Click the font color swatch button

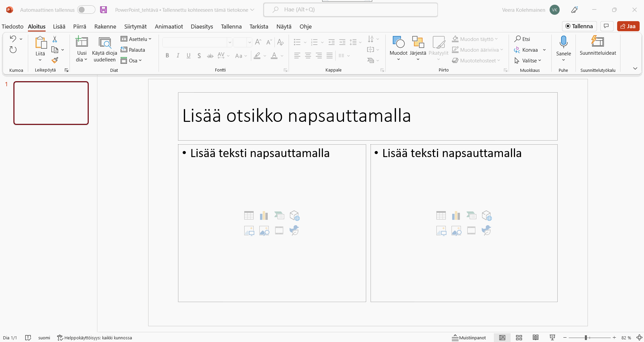click(274, 56)
